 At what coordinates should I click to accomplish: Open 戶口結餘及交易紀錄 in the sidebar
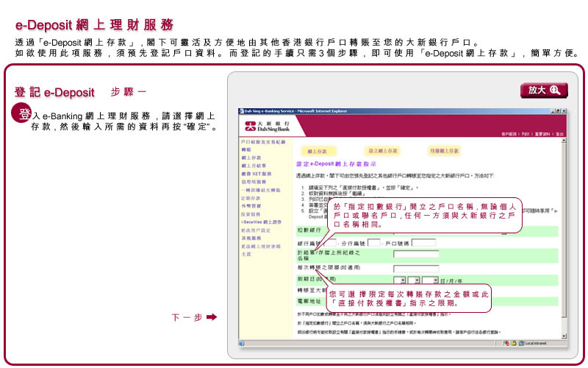(263, 142)
